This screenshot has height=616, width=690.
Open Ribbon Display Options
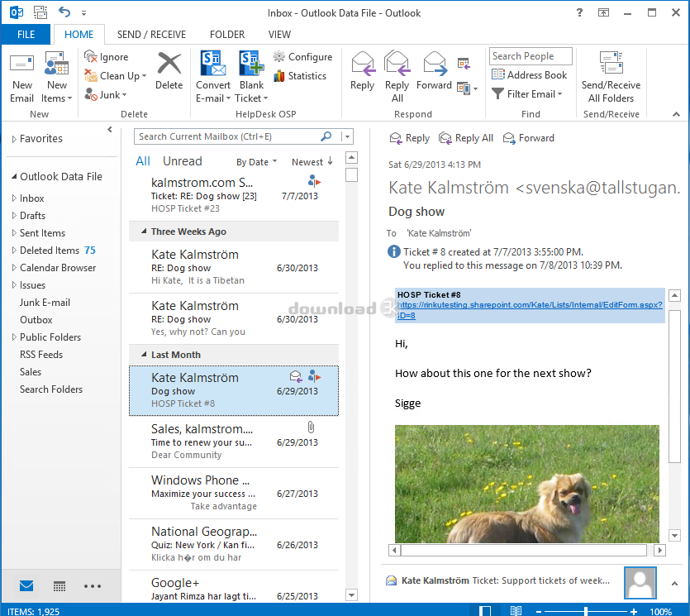click(603, 12)
